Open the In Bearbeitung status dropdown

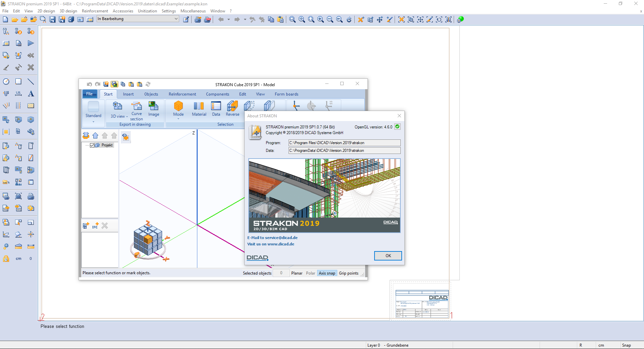(x=138, y=19)
